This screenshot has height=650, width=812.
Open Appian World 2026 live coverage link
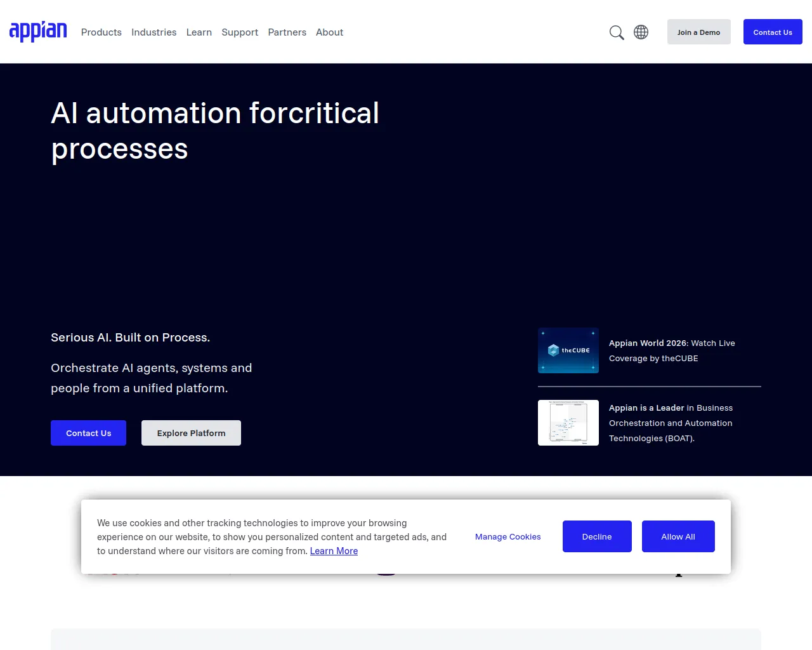(x=672, y=350)
